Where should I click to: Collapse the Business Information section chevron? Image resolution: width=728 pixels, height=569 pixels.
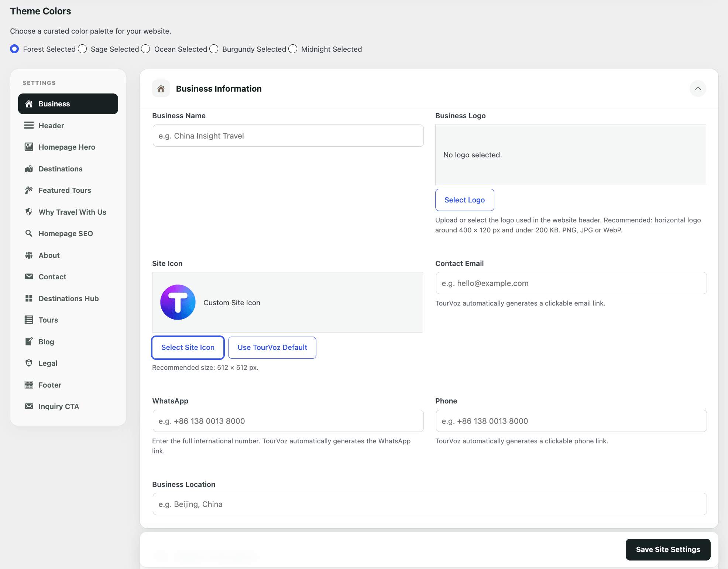698,88
